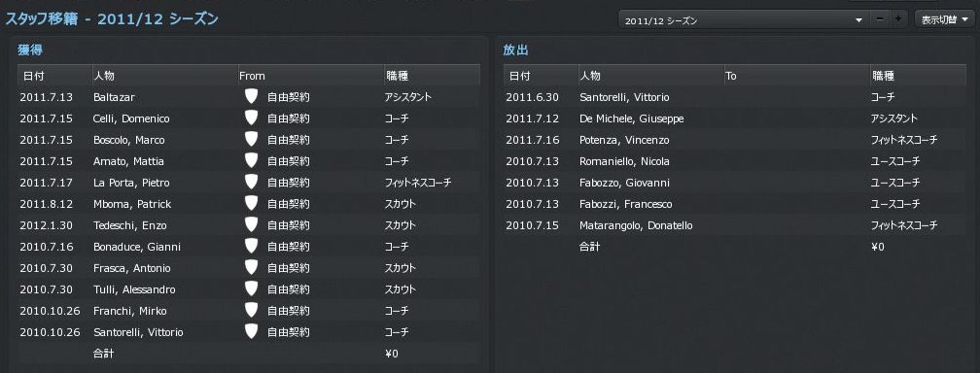Image resolution: width=980 pixels, height=373 pixels.
Task: Go to previous season with minus button
Action: pyautogui.click(x=879, y=20)
